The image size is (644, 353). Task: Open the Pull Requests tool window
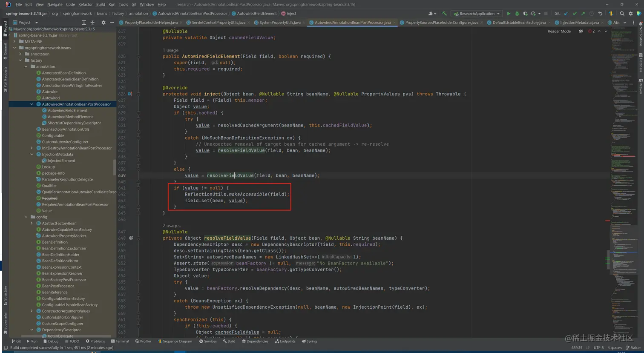point(5,79)
